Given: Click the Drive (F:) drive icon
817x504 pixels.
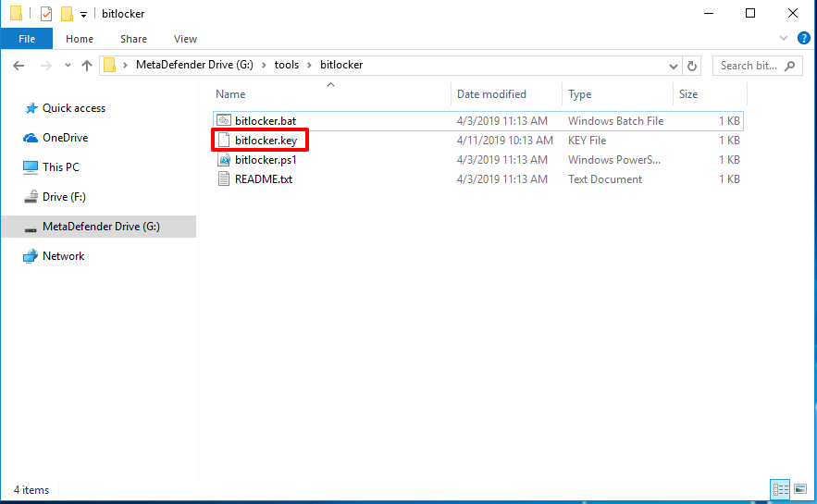Looking at the screenshot, I should click(31, 197).
